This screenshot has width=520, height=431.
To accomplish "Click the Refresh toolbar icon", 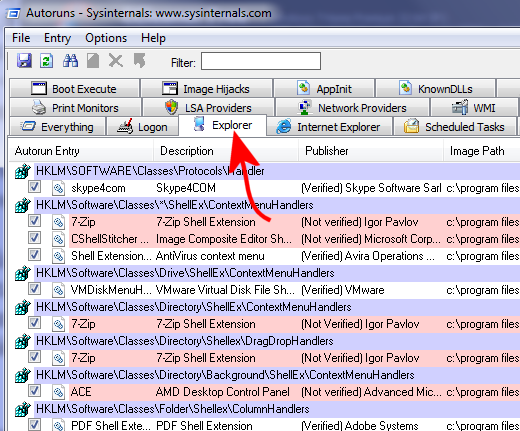I will pos(46,61).
